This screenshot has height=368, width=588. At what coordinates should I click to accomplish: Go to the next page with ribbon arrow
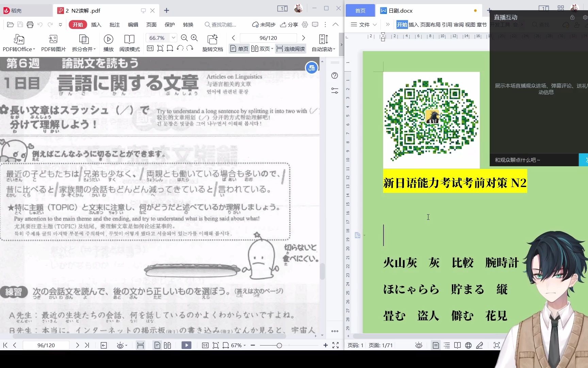click(304, 38)
